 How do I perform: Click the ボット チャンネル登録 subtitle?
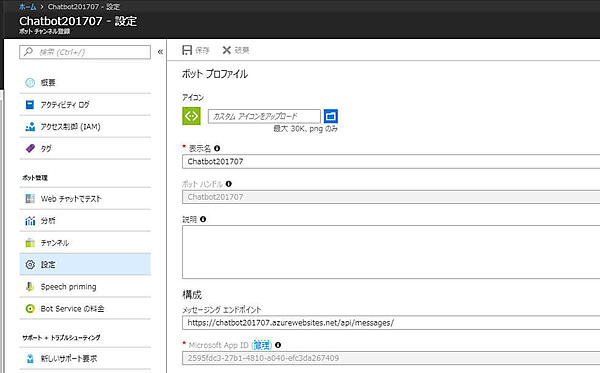tap(44, 31)
